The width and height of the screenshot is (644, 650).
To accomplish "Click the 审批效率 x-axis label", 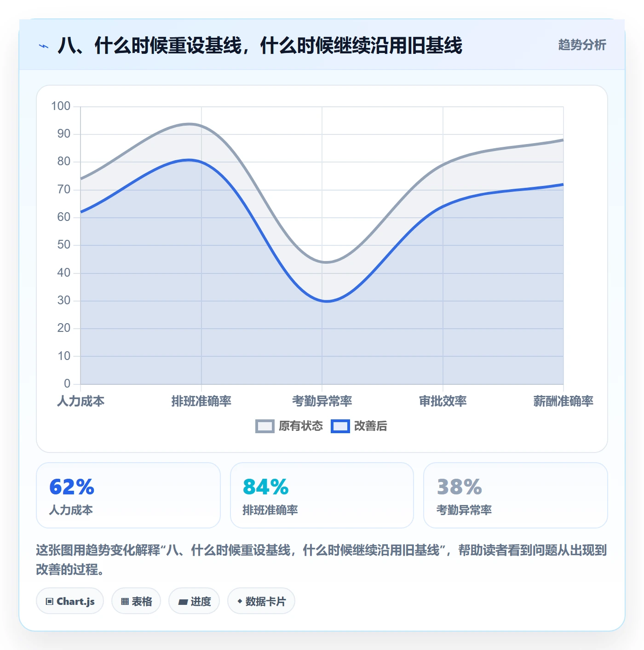I will click(x=443, y=401).
